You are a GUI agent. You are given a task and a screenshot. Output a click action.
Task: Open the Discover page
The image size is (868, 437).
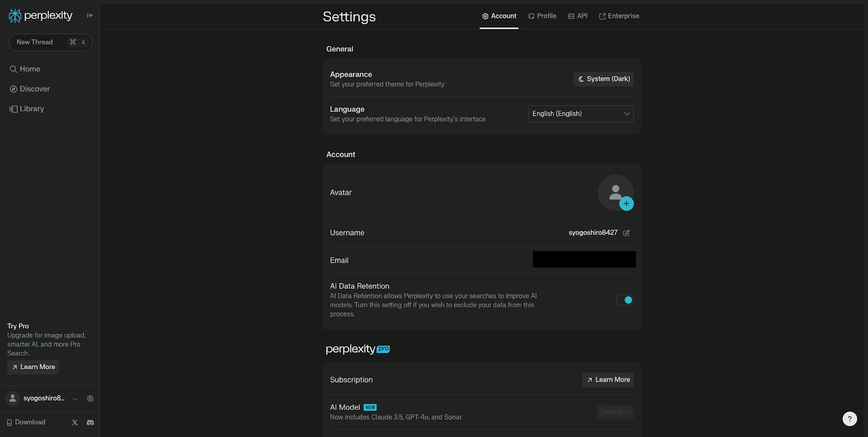pos(30,89)
